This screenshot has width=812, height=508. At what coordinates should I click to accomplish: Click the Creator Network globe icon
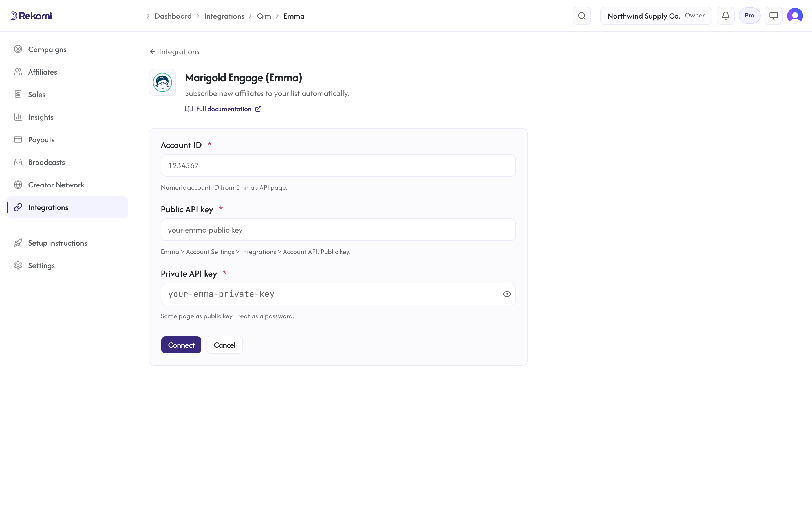pos(18,185)
